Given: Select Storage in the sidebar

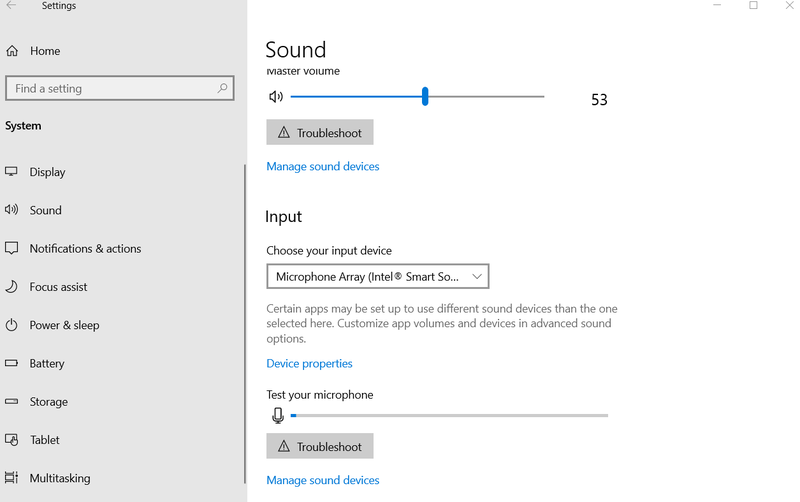Looking at the screenshot, I should 48,401.
